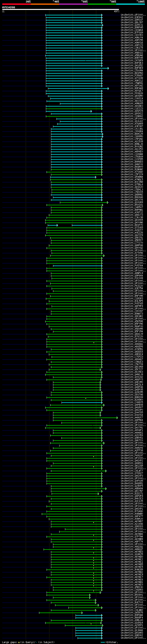Select hit label UniRef100_Q9CQR2

[x=132, y=316]
